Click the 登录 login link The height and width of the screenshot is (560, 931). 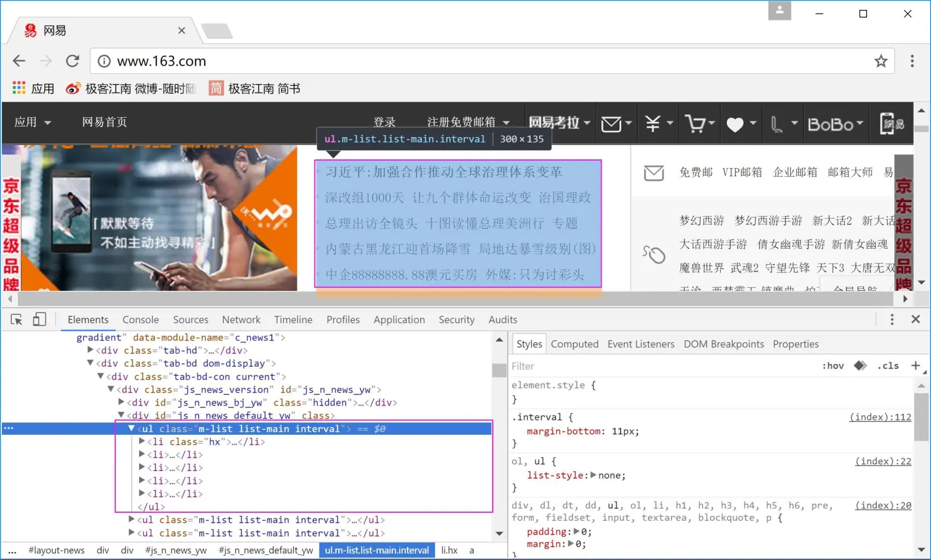coord(384,122)
